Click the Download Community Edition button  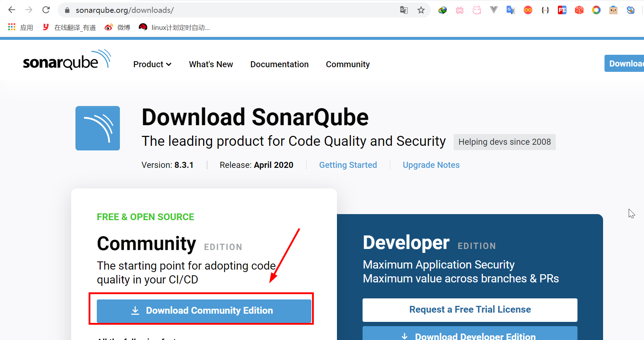[x=204, y=310]
